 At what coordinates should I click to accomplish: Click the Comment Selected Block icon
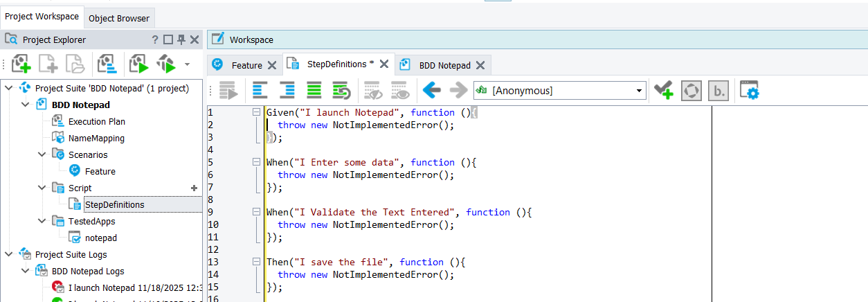click(x=314, y=90)
